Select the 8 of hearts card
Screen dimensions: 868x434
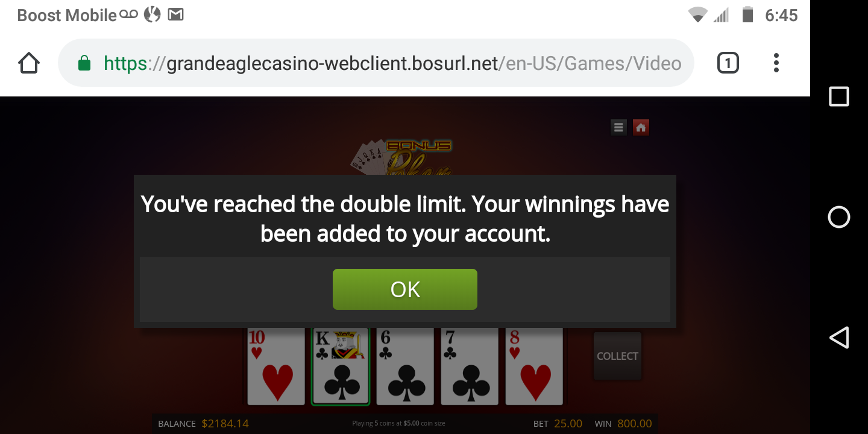pyautogui.click(x=534, y=366)
